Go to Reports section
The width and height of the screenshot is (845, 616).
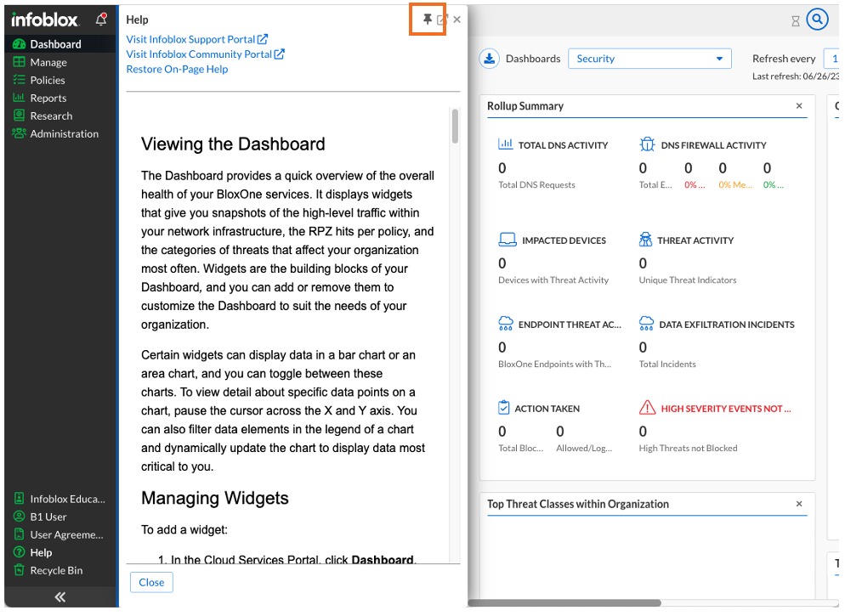(48, 98)
